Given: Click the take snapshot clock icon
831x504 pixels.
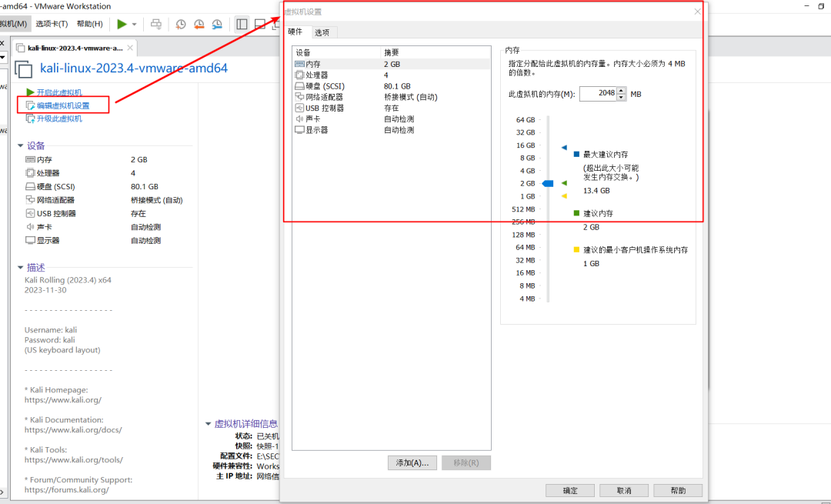Looking at the screenshot, I should click(x=181, y=25).
